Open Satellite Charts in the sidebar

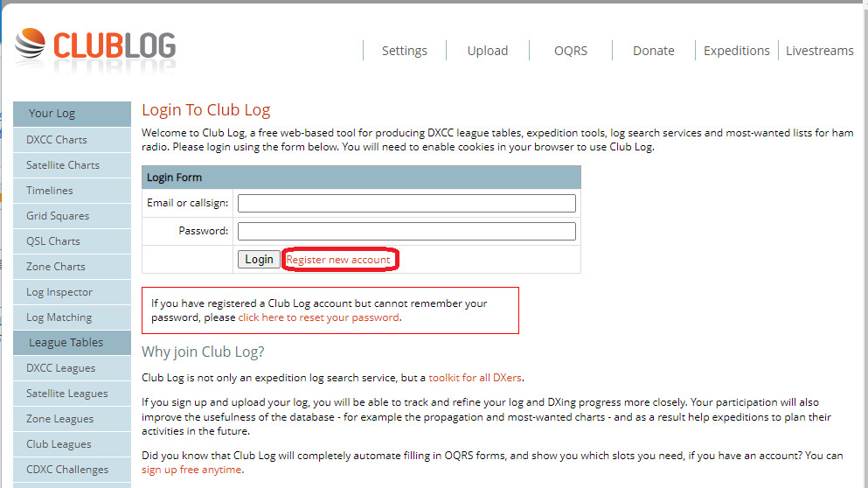point(72,165)
